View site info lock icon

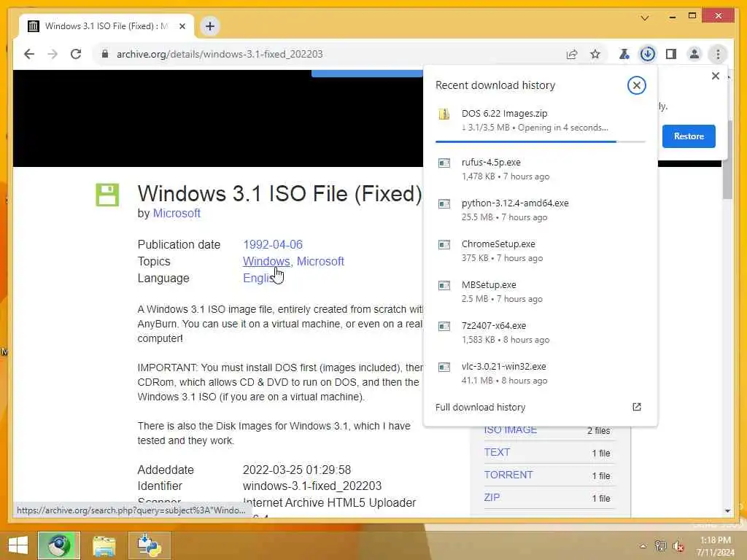105,54
